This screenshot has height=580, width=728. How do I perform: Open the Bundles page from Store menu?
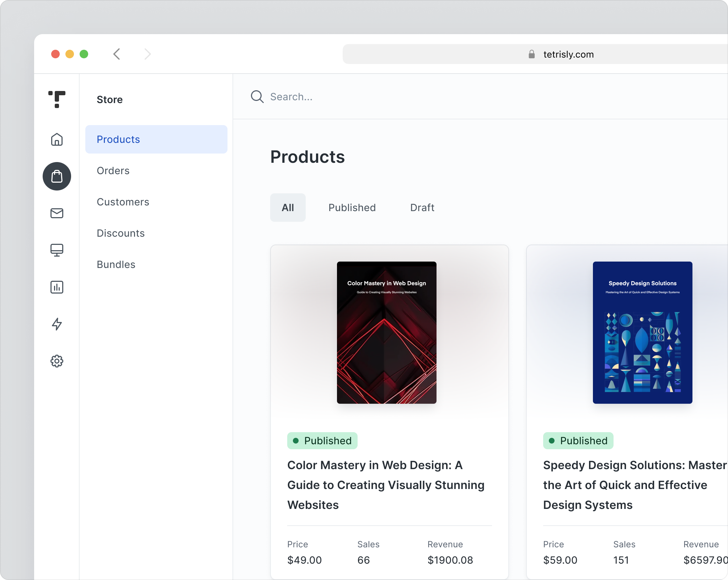point(116,264)
